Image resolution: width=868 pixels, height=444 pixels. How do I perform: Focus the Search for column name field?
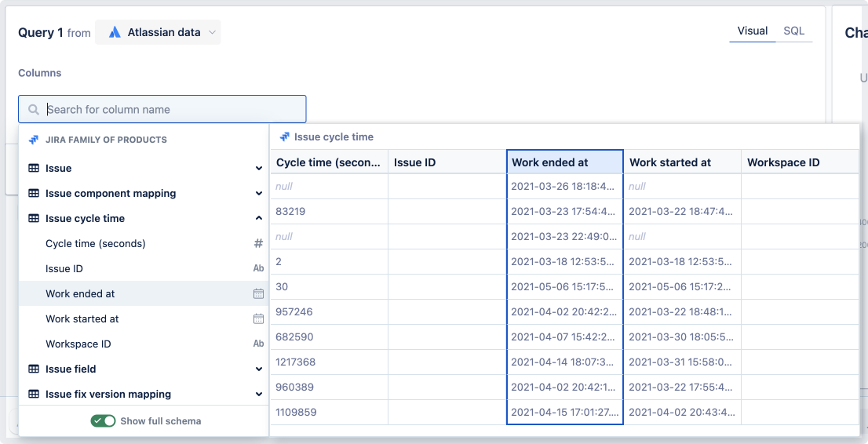pyautogui.click(x=162, y=109)
